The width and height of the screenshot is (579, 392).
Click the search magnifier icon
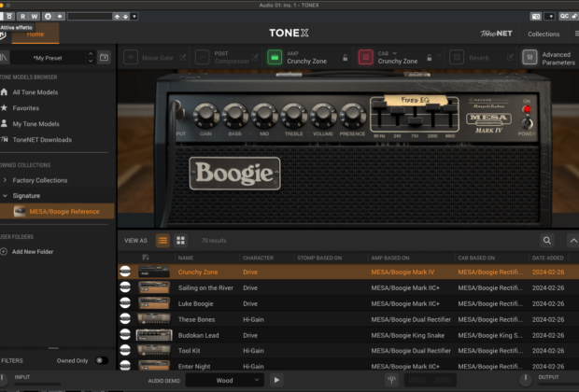click(x=547, y=241)
